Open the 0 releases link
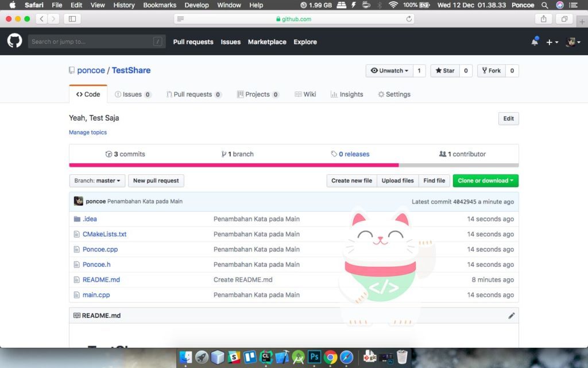 [x=350, y=154]
